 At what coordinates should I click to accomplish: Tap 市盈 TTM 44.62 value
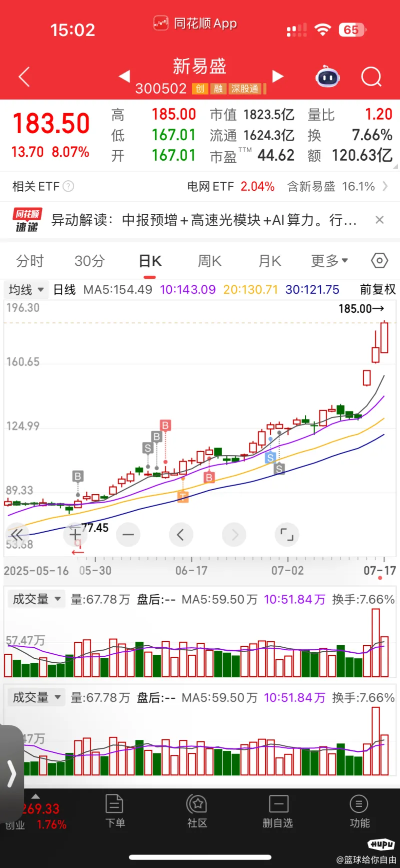coord(252,156)
